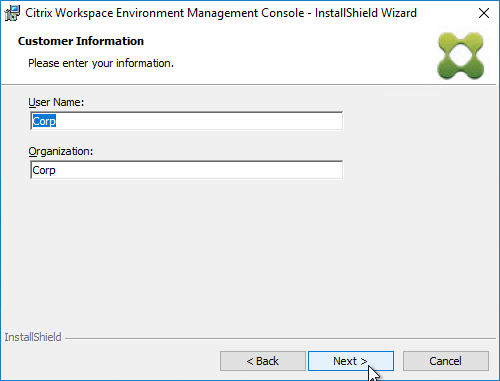Open the installer icon in title bar

13,13
